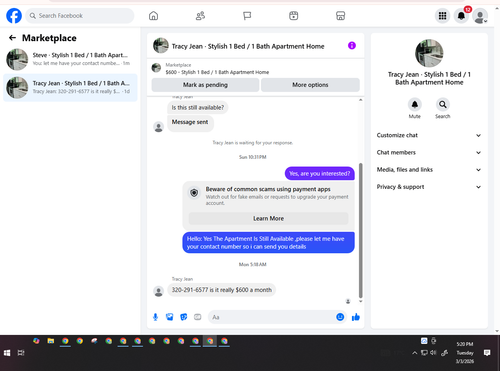Screen dimensions: 500x371
Task: Click the 'Message sent' bubble
Action: click(190, 122)
